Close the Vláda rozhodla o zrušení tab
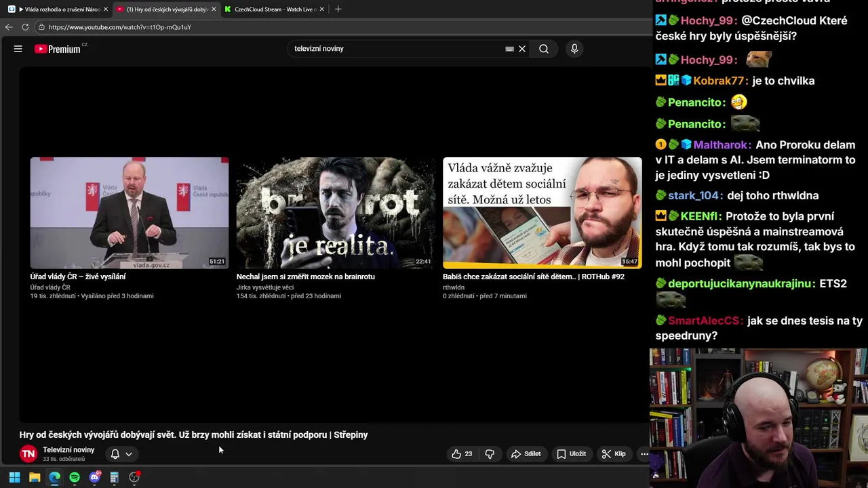868x488 pixels. (106, 9)
